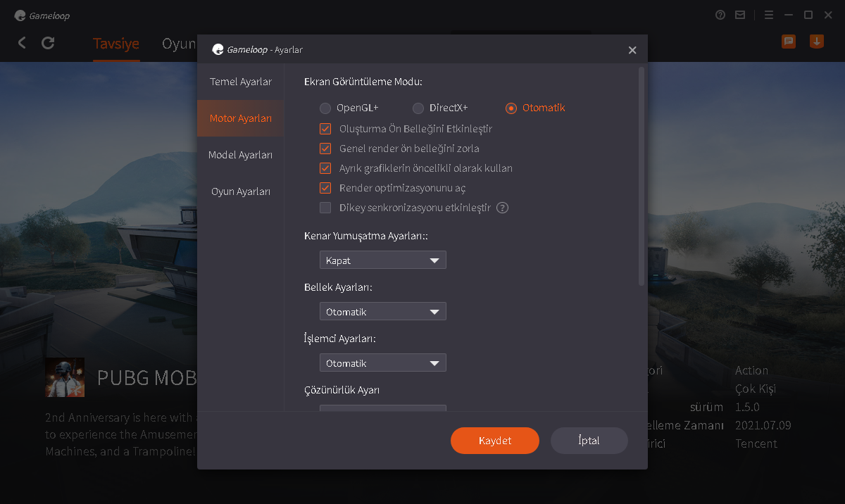Open the orange chat notes icon
This screenshot has height=504, width=845.
[x=789, y=42]
